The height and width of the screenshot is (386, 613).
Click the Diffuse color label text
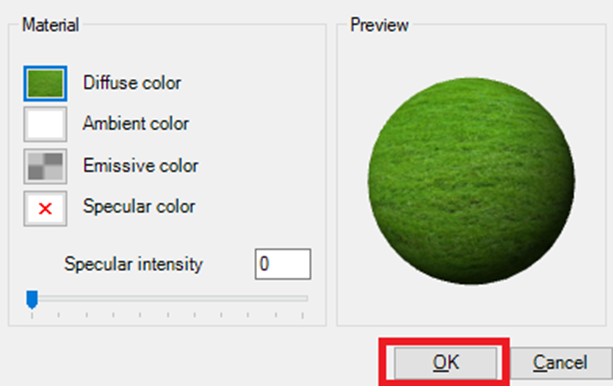coord(132,83)
